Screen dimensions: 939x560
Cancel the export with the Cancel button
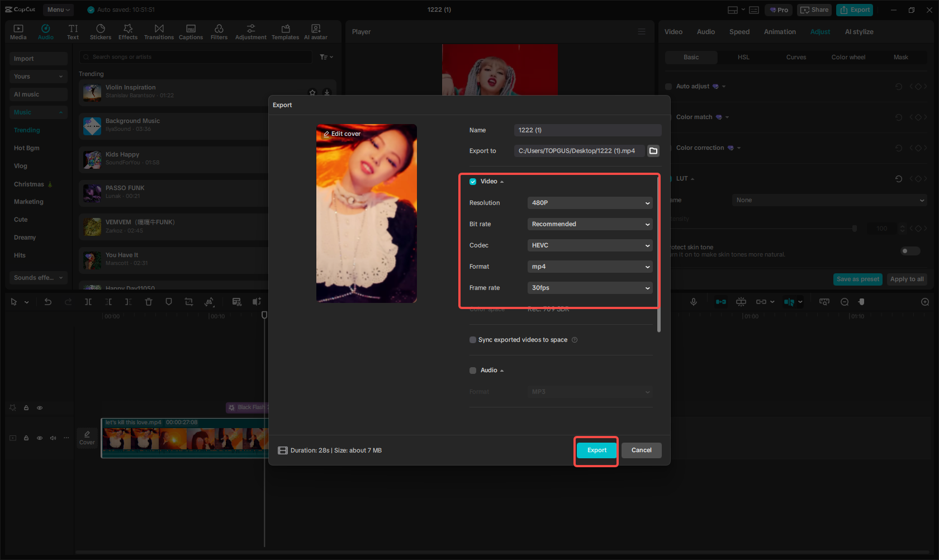tap(641, 450)
